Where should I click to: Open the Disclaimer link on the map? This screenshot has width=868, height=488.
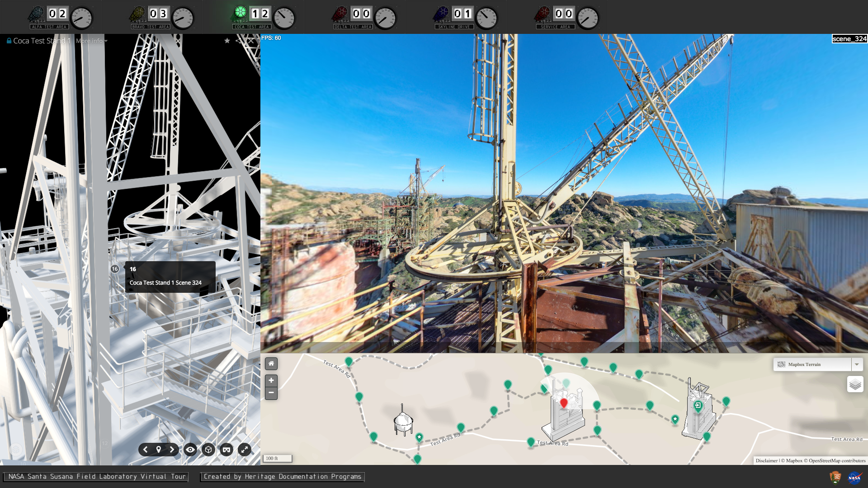point(767,461)
